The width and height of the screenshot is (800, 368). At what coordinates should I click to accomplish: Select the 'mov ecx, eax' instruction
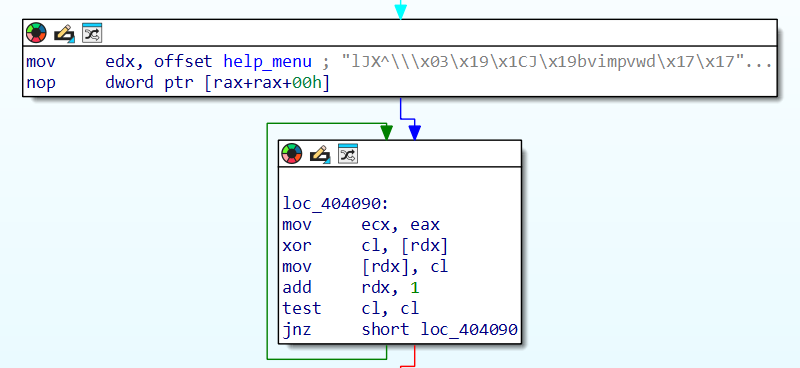(x=361, y=225)
